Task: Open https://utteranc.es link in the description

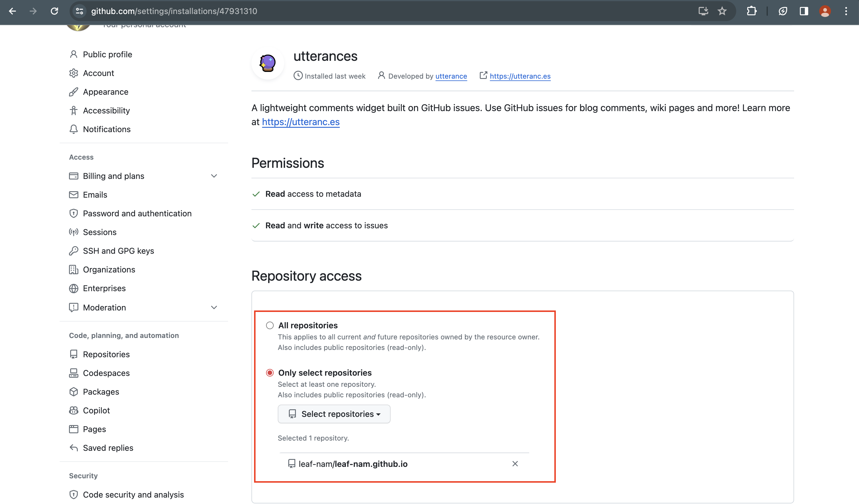Action: (301, 122)
